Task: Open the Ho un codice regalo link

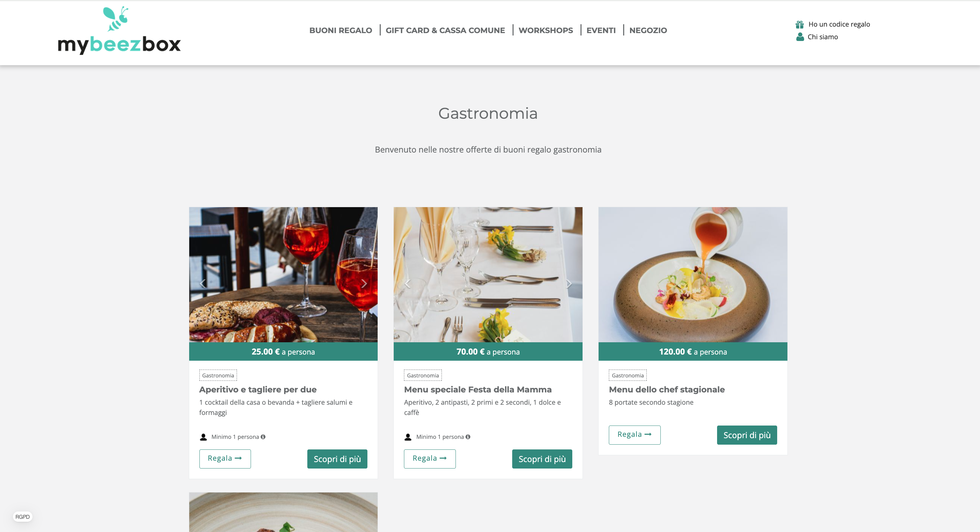Action: (839, 24)
